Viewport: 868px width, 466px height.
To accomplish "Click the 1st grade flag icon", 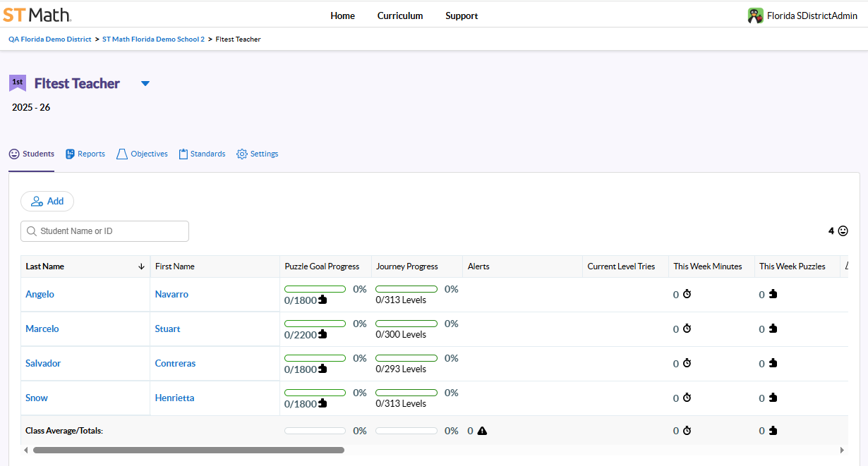I will click(18, 83).
